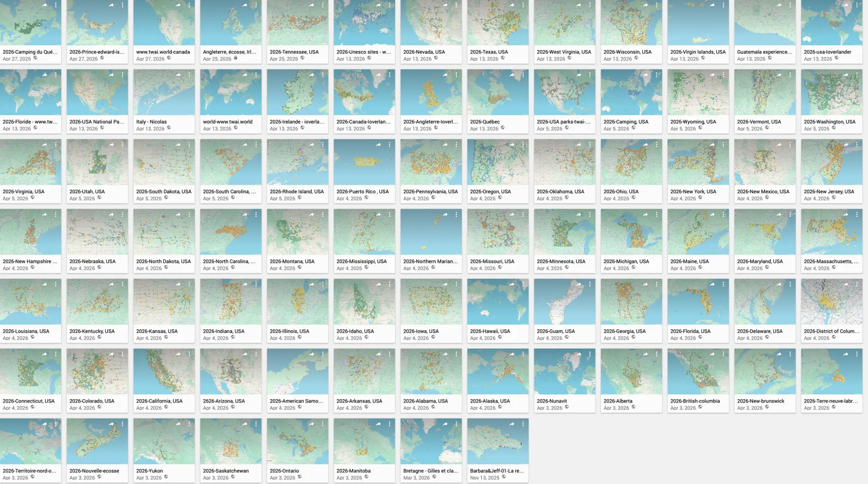
Task: Click globe public icon on 2026-Québec card
Action: (x=502, y=128)
